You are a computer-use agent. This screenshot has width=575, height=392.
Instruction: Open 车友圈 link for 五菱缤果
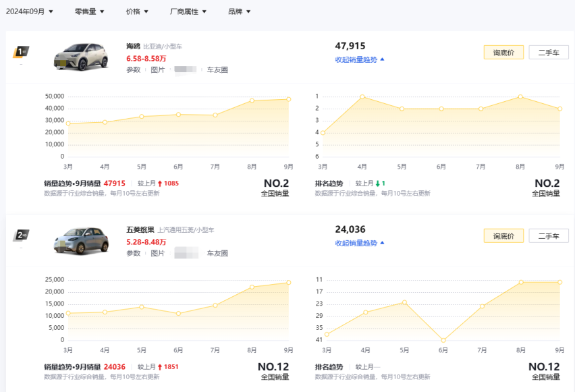[x=217, y=254]
